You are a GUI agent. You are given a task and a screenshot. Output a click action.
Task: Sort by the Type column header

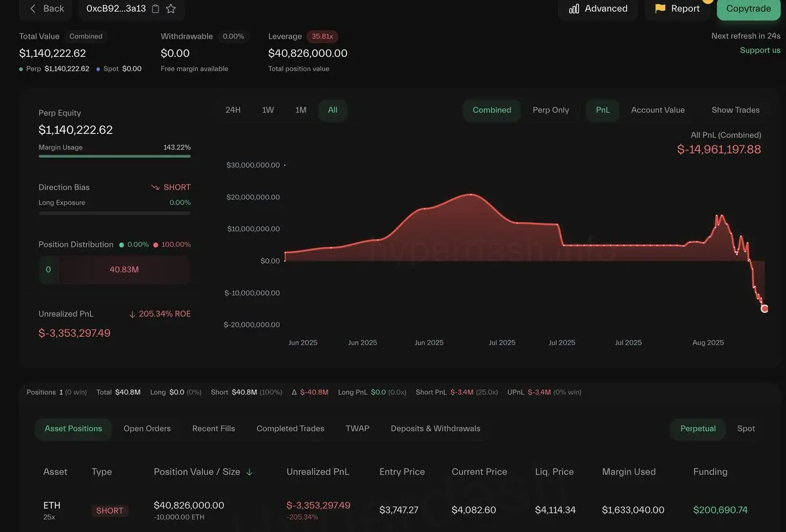(102, 472)
